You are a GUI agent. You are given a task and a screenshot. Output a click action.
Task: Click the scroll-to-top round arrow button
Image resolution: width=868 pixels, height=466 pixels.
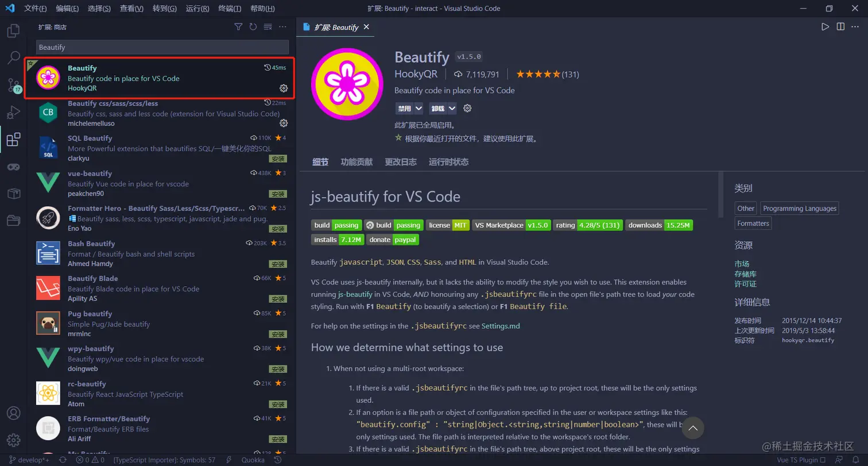(693, 428)
